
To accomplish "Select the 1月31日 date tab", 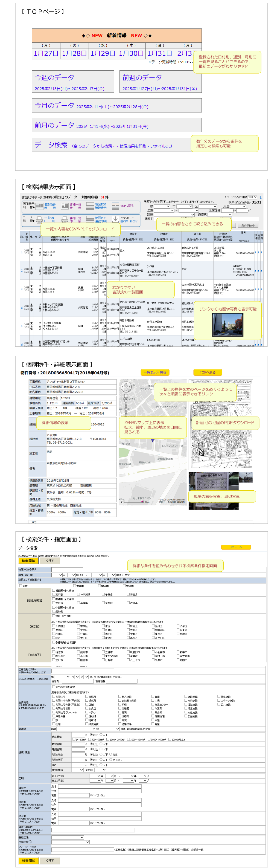I will (159, 53).
